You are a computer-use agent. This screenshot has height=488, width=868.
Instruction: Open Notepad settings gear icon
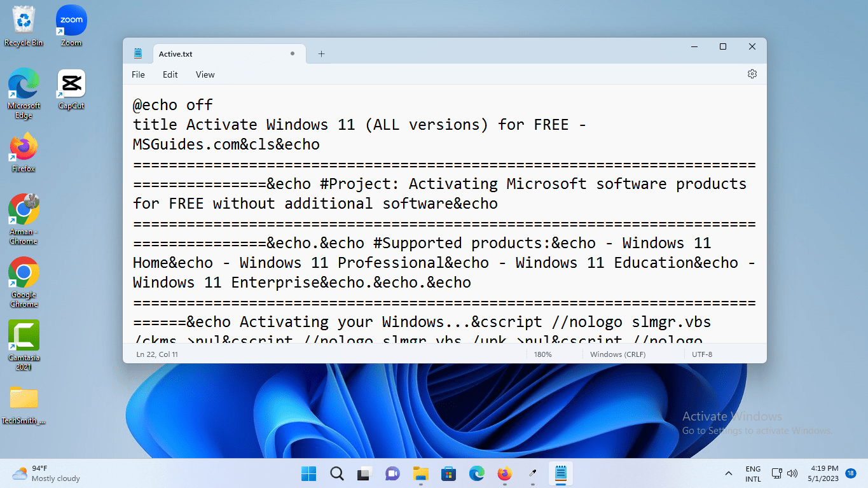pos(752,74)
